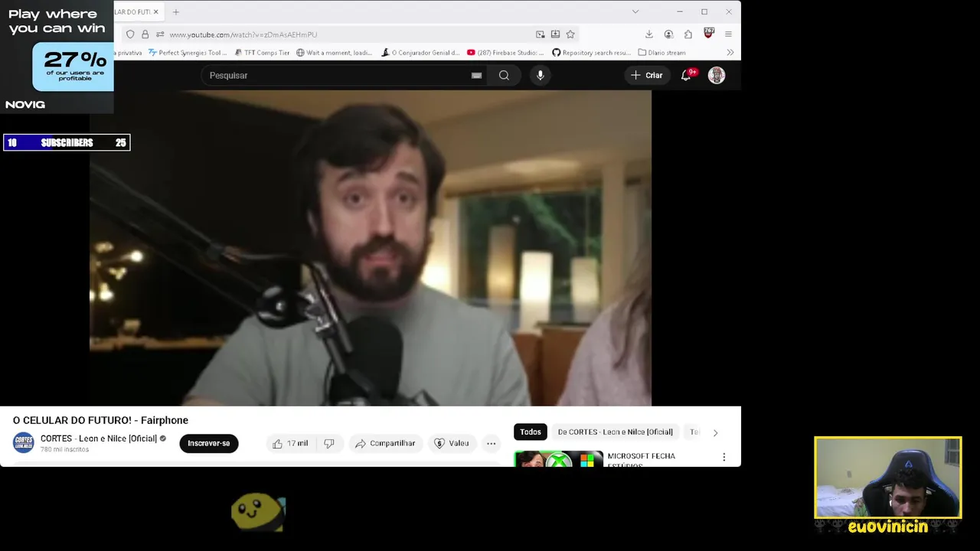Select the De CORTES - Leon e Nilce chip
The height and width of the screenshot is (551, 980).
point(615,432)
